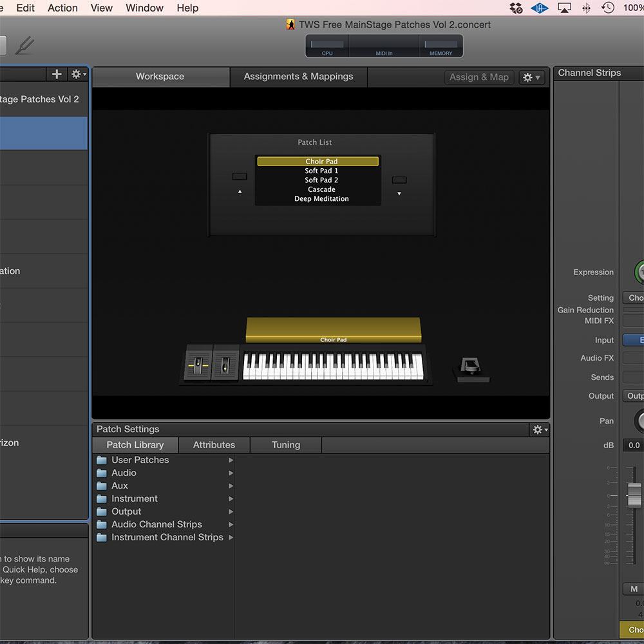
Task: Click the Assign & Map button
Action: coord(478,77)
